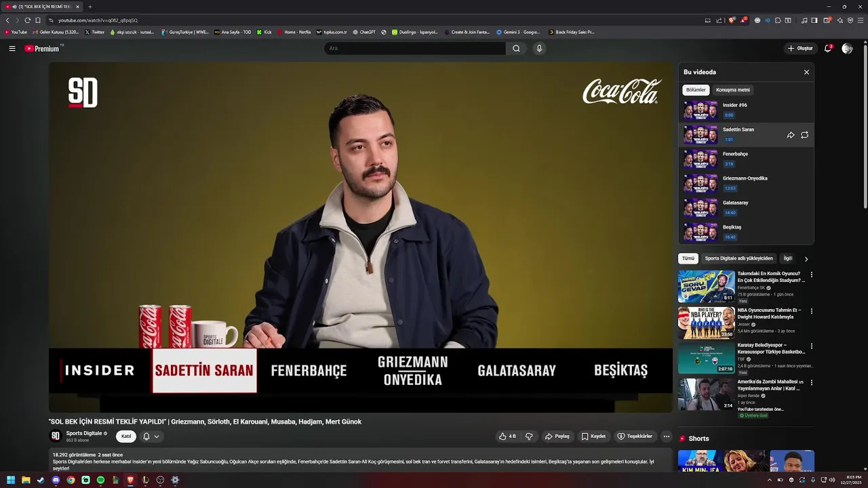Click the Paylaş share button

pos(557,436)
